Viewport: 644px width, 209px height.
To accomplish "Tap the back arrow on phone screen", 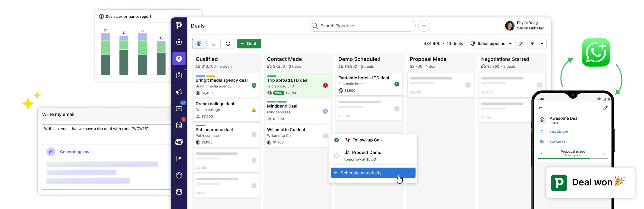I will click(x=540, y=108).
